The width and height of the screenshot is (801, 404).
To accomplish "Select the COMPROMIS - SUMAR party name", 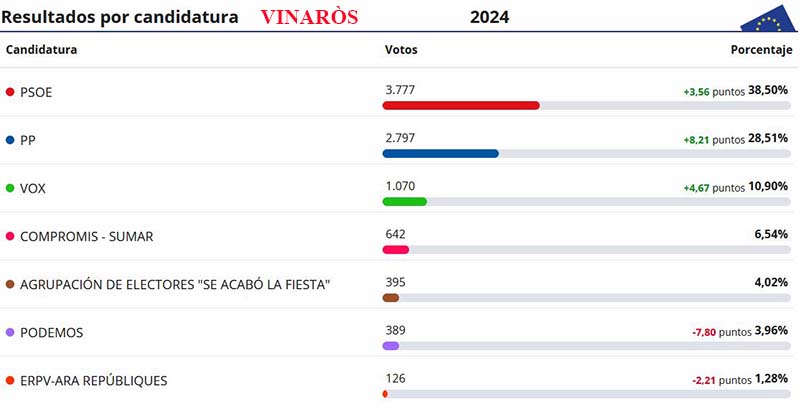I will tap(86, 236).
